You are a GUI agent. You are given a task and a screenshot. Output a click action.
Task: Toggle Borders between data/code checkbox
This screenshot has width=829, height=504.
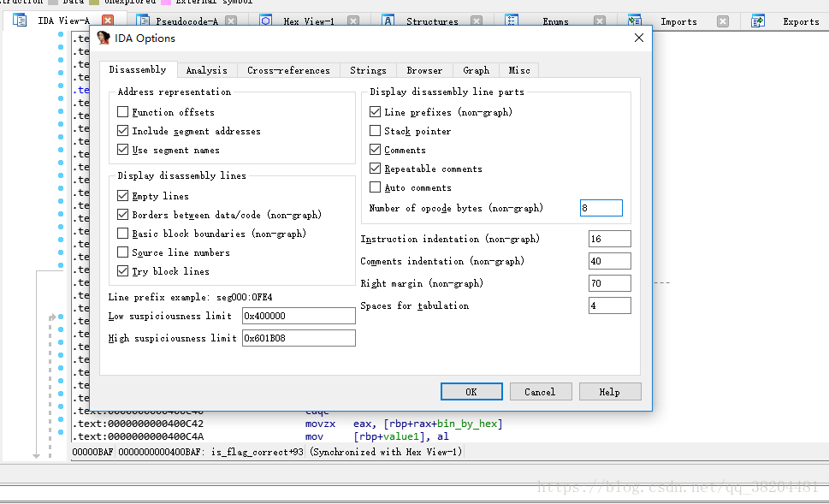[122, 214]
